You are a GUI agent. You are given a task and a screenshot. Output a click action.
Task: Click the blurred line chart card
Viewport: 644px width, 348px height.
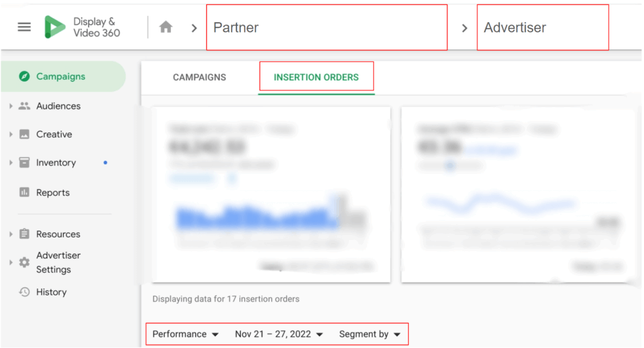pos(519,195)
